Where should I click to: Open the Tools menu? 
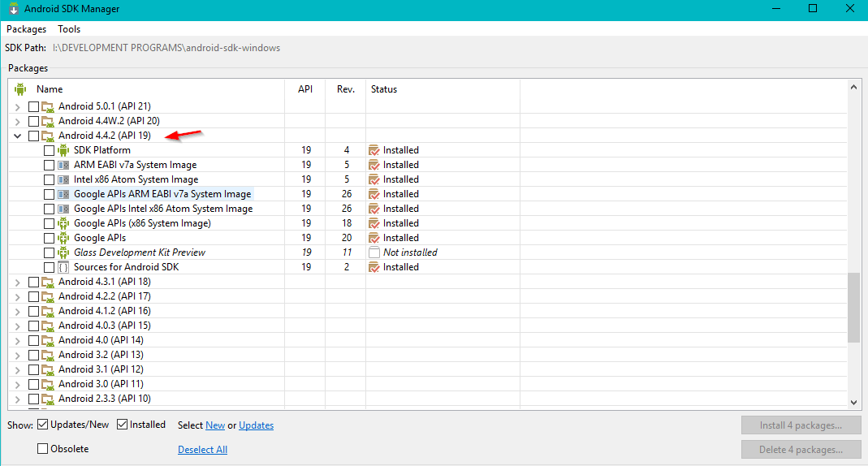(x=69, y=28)
